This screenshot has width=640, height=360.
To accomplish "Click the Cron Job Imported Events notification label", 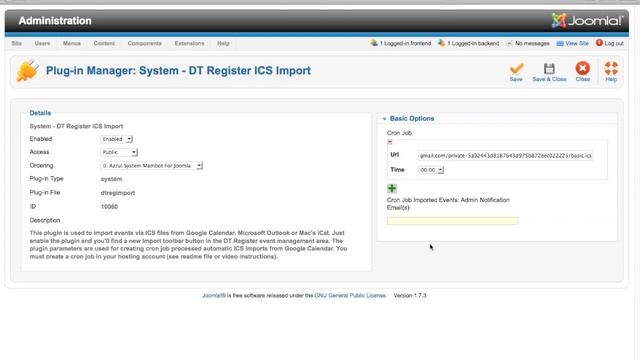I will [448, 204].
